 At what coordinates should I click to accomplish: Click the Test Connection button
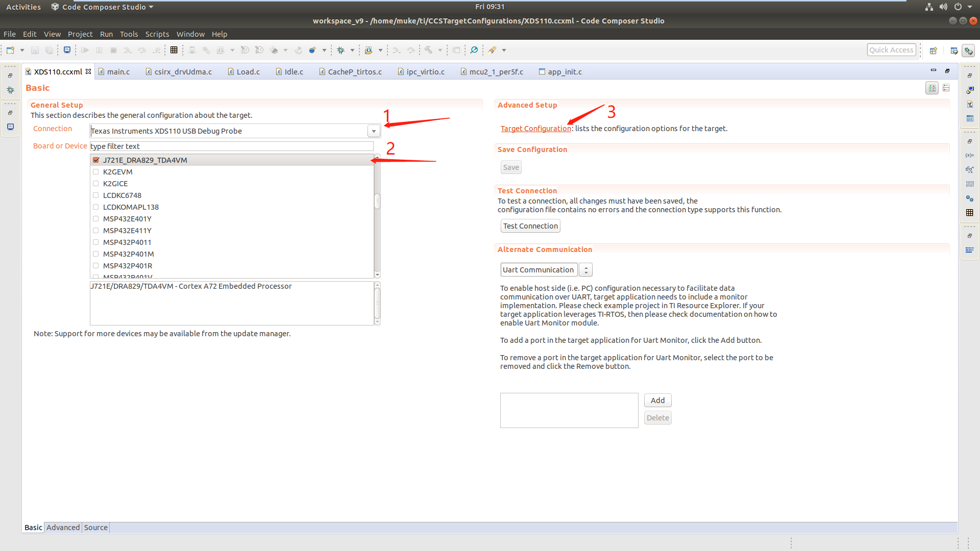pyautogui.click(x=530, y=226)
